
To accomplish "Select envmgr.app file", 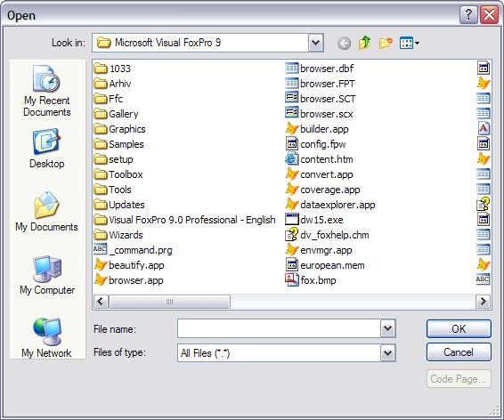I will coord(319,250).
